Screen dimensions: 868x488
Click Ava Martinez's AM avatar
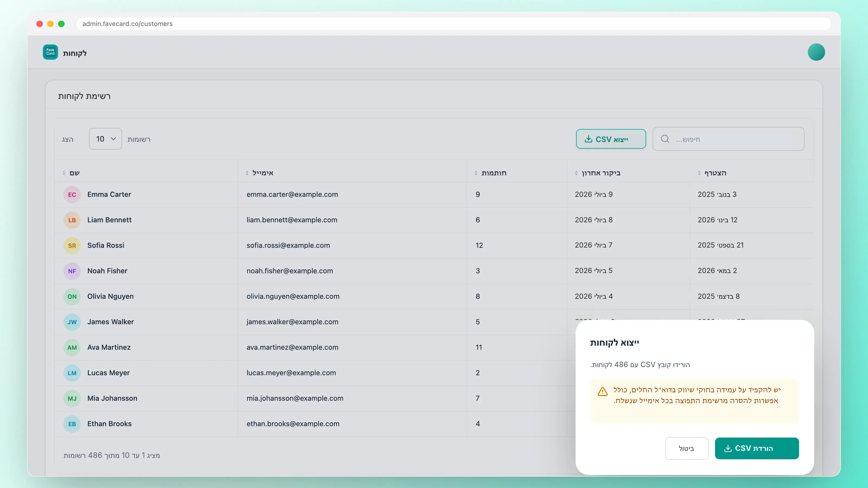pyautogui.click(x=72, y=348)
